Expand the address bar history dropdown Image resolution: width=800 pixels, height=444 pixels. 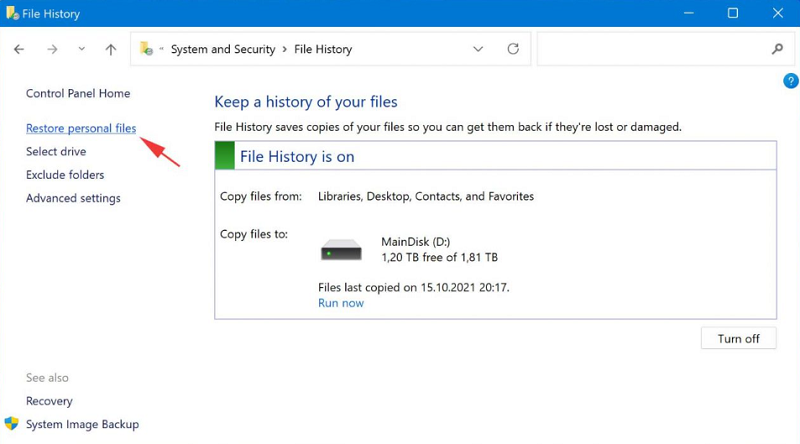click(478, 49)
